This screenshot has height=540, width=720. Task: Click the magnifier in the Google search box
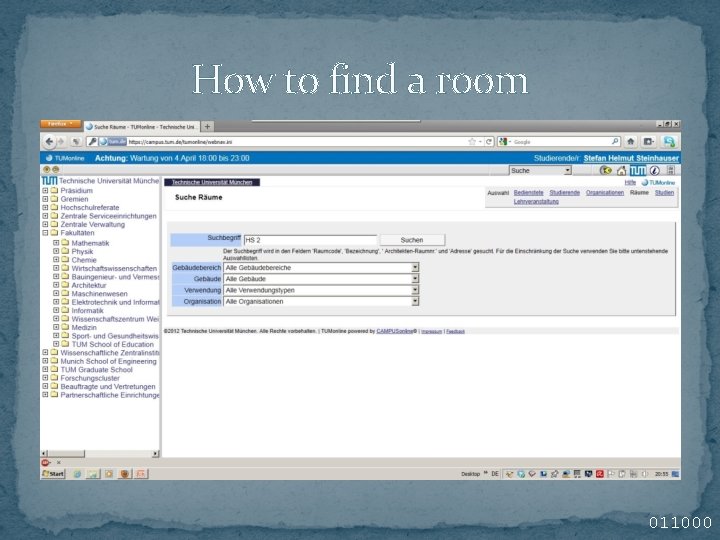tap(615, 142)
